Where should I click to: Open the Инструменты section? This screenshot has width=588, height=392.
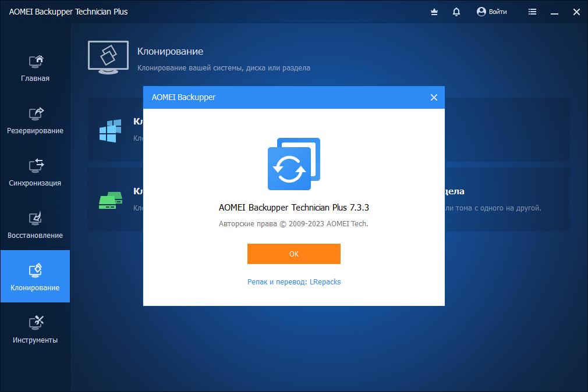[35, 330]
